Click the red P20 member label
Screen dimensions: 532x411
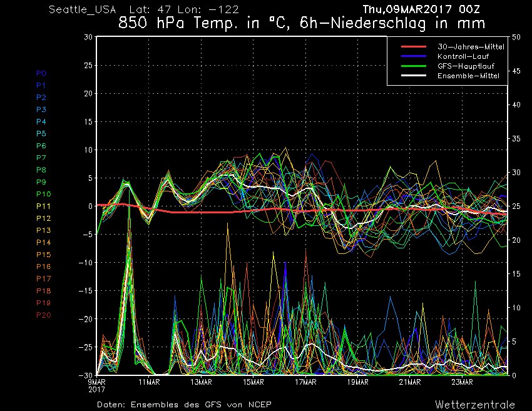pos(43,315)
